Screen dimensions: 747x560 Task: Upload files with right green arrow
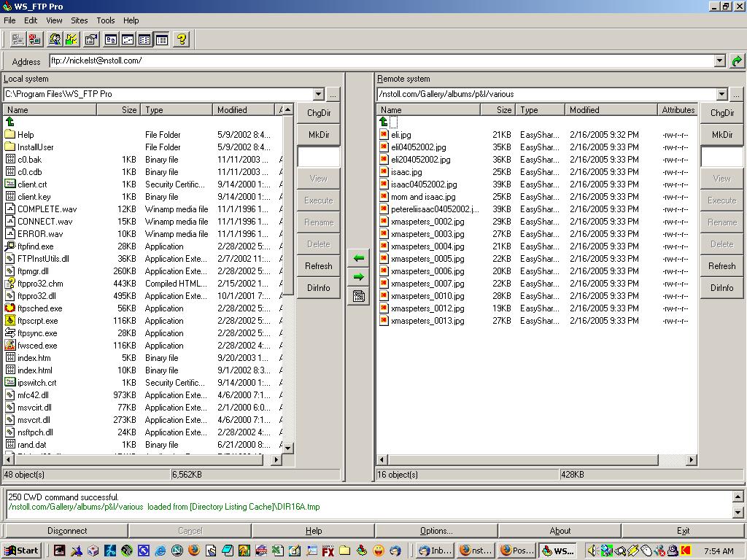[x=359, y=276]
